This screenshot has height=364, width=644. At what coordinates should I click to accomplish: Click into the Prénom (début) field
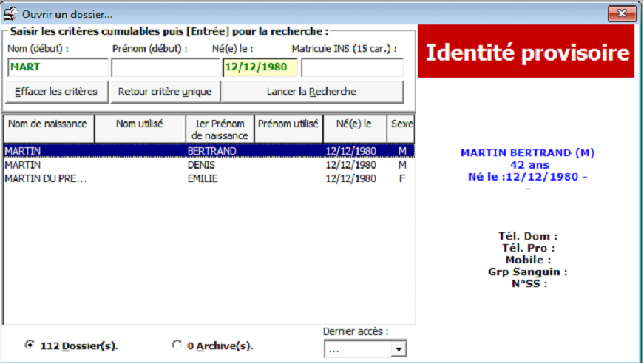[164, 68]
